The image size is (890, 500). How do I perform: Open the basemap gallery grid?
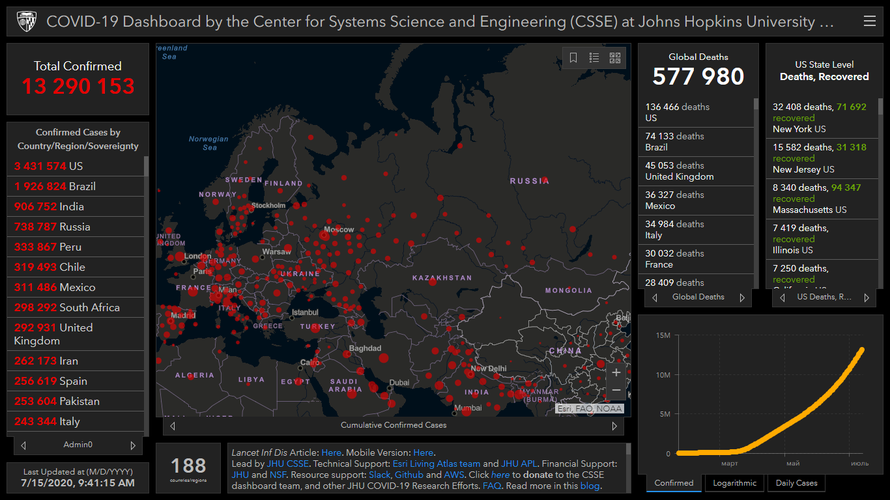click(x=615, y=58)
